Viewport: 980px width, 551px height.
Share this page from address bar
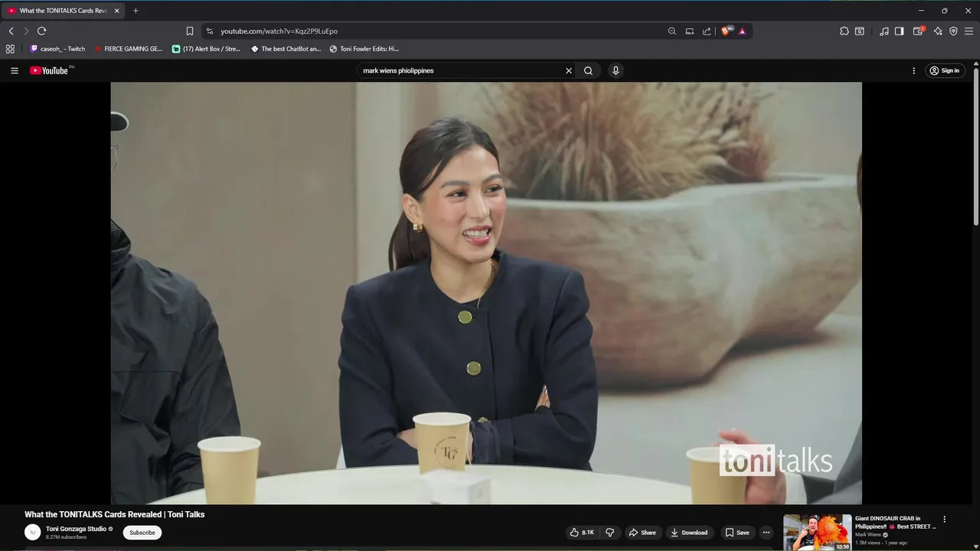[707, 31]
